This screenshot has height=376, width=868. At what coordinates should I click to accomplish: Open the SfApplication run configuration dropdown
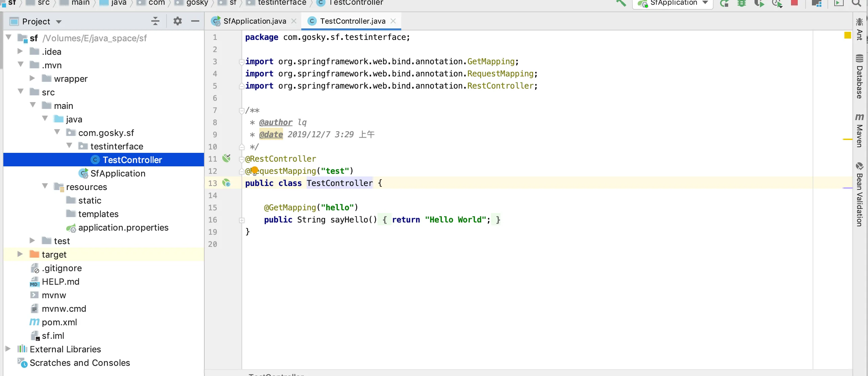(x=672, y=3)
